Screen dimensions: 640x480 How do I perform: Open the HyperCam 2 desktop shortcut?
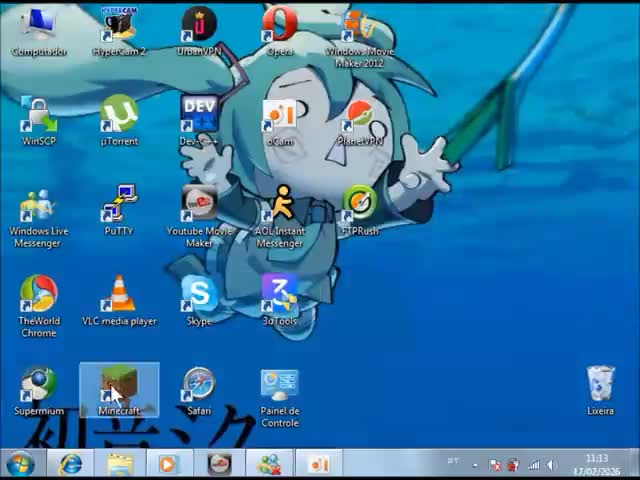(119, 27)
